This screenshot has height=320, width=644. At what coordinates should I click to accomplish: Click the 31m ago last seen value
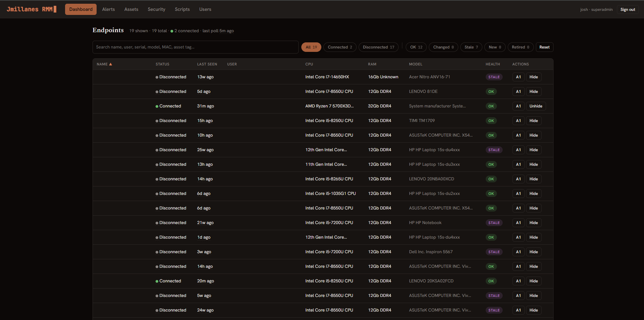pyautogui.click(x=205, y=106)
